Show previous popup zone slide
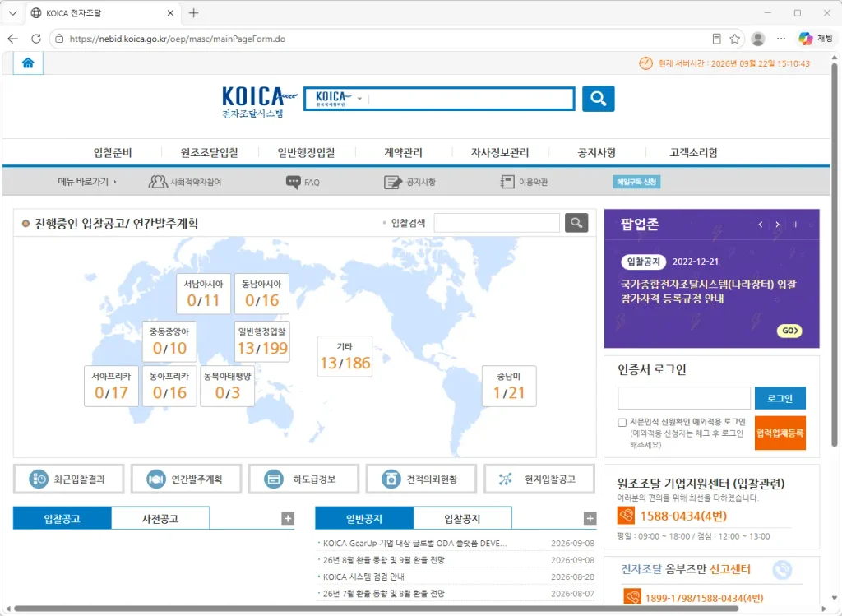 pyautogui.click(x=761, y=225)
